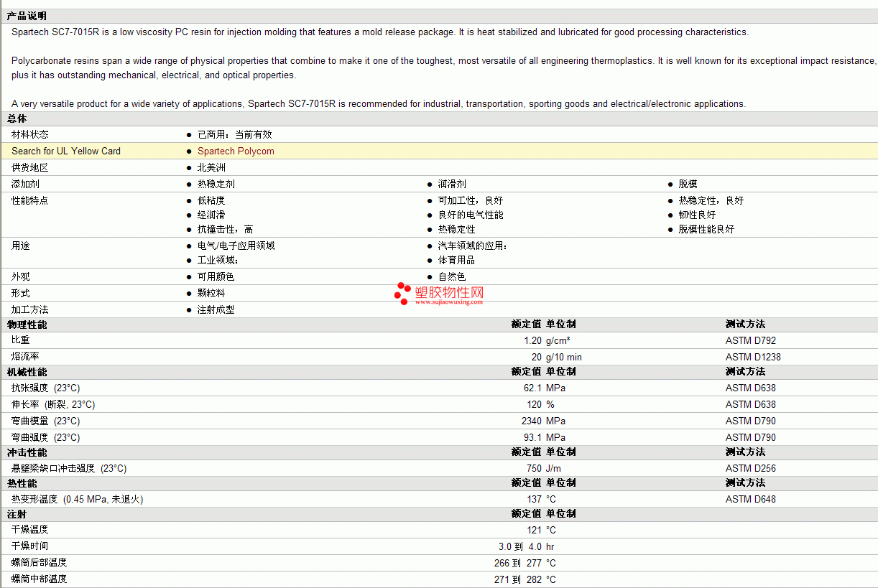Select the feature '热稳定性，良好'

point(711,200)
